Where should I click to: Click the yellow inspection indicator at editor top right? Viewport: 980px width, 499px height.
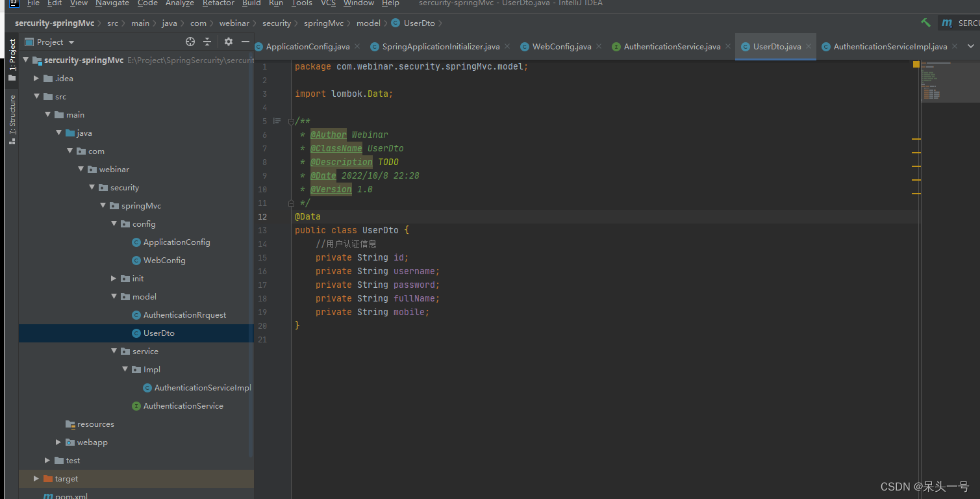(916, 64)
